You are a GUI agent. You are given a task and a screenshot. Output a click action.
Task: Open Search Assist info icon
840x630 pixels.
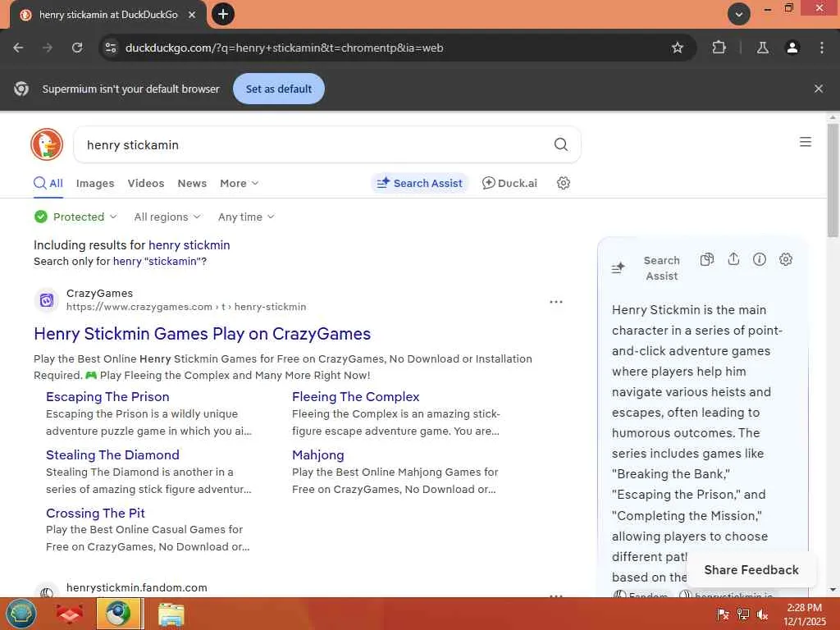click(759, 260)
